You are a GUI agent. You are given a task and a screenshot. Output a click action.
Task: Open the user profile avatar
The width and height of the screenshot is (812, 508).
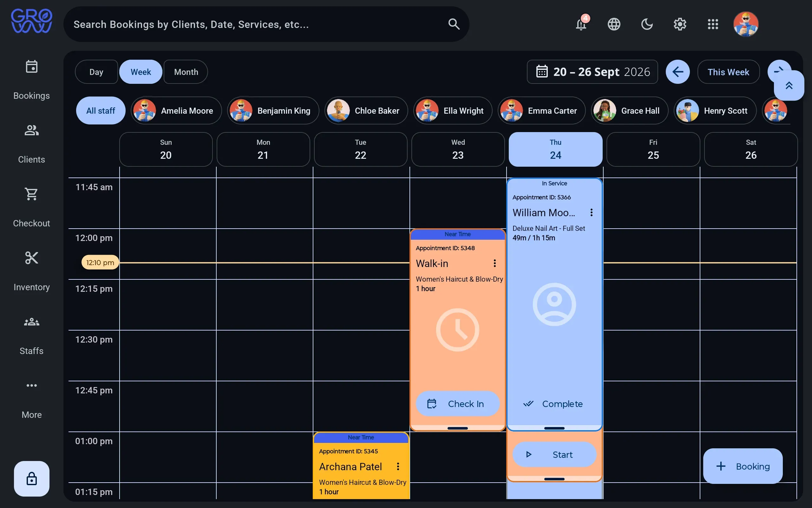tap(746, 24)
